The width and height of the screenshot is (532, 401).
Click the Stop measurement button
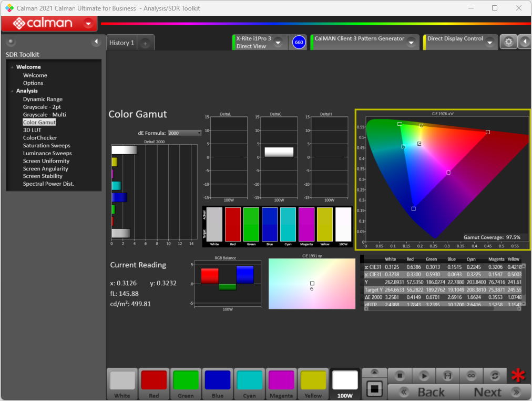pos(400,376)
